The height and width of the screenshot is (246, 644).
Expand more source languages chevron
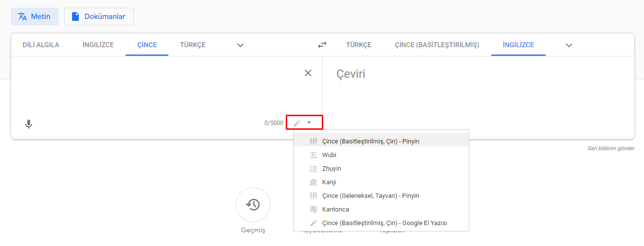(x=240, y=45)
